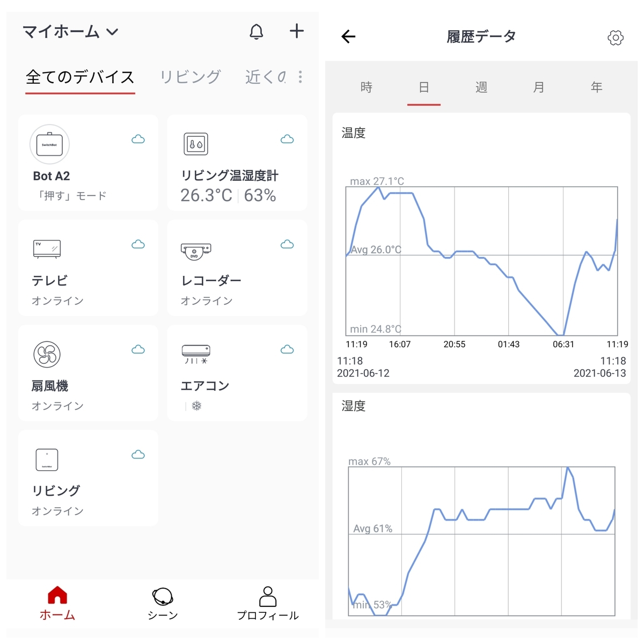Tap the 湿度 humidity line chart
644x644 pixels.
[x=481, y=541]
